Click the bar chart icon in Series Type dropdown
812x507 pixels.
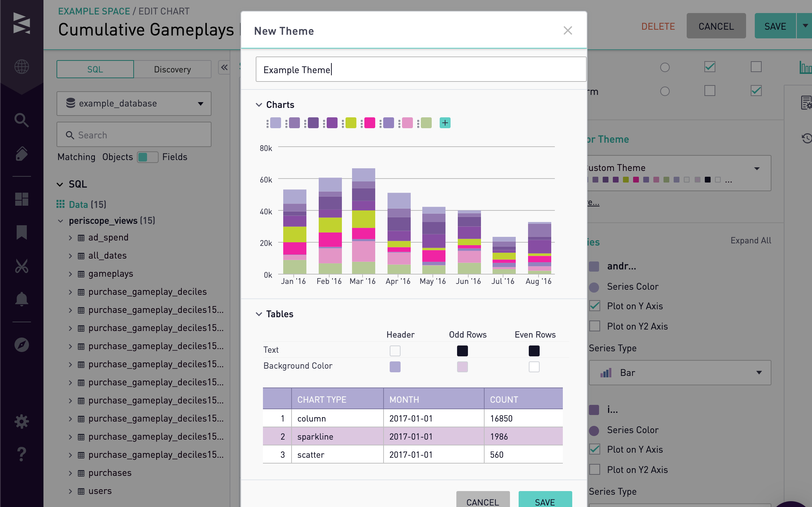click(x=606, y=373)
